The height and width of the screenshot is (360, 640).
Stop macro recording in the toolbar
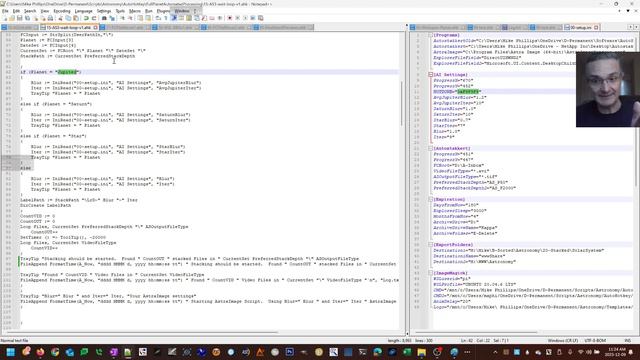(x=237, y=18)
